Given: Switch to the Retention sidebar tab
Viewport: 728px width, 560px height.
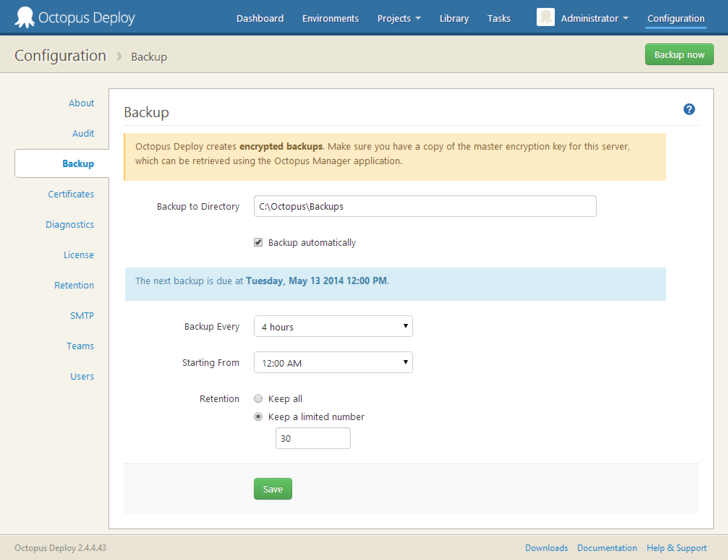Looking at the screenshot, I should 74,285.
